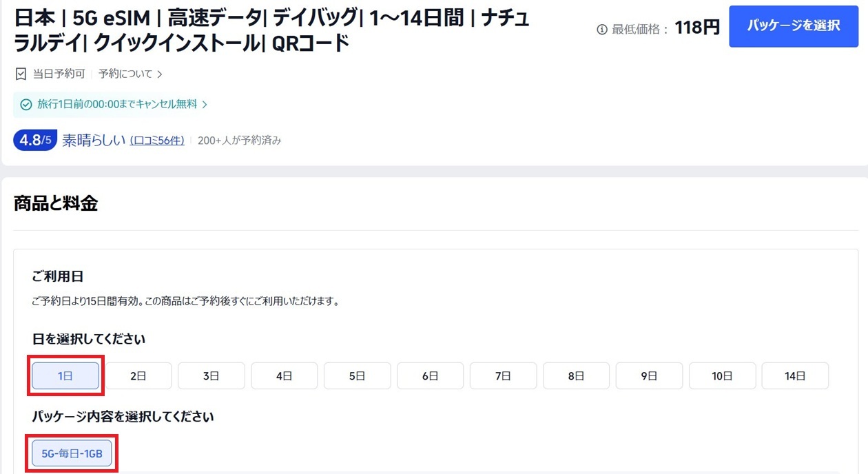Pick the 3日 duration option
Image resolution: width=868 pixels, height=474 pixels.
click(x=211, y=376)
